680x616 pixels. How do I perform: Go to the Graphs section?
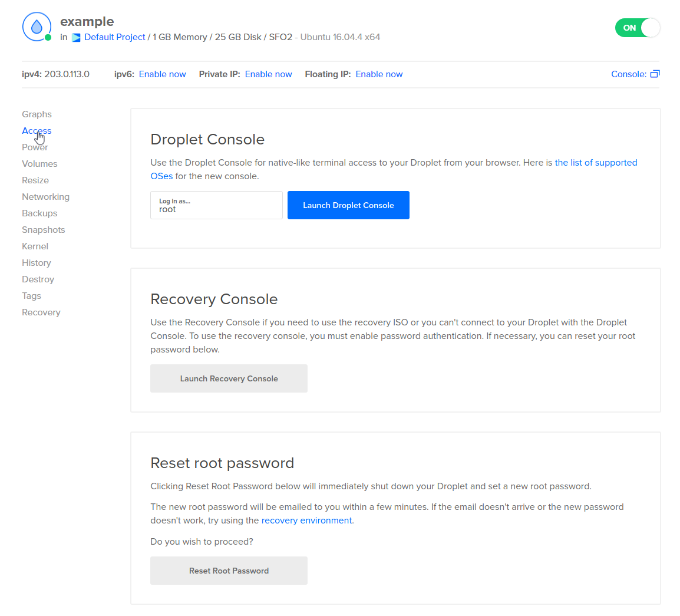37,114
